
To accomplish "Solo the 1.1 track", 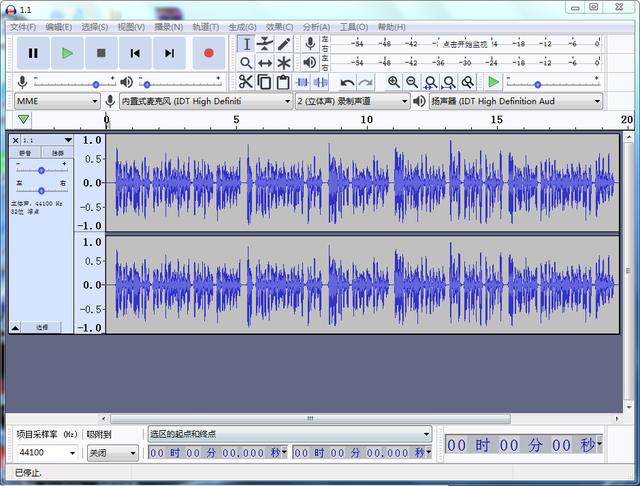I will coord(57,153).
